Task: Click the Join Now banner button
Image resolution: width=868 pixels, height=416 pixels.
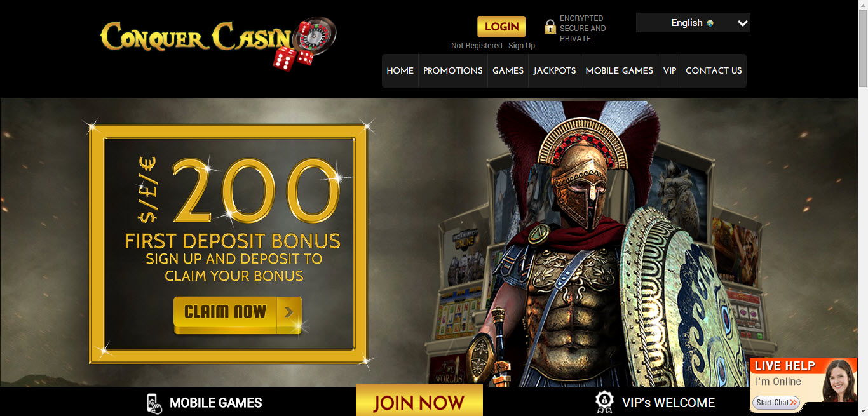Action: click(419, 402)
